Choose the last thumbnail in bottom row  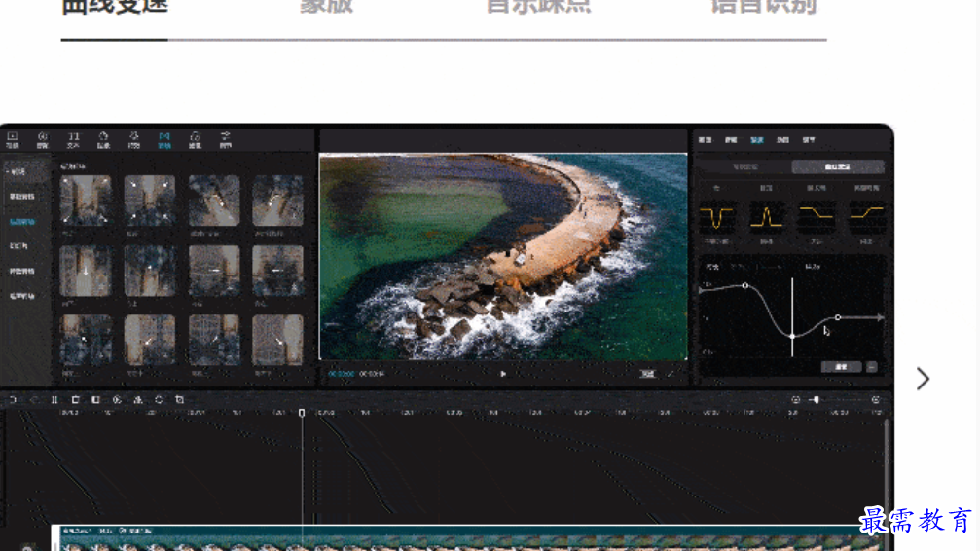pos(277,340)
